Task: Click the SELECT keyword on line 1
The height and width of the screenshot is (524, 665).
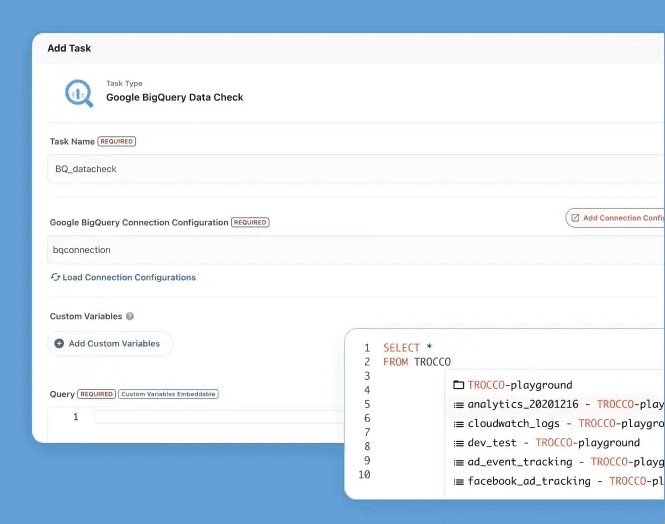Action: [401, 348]
